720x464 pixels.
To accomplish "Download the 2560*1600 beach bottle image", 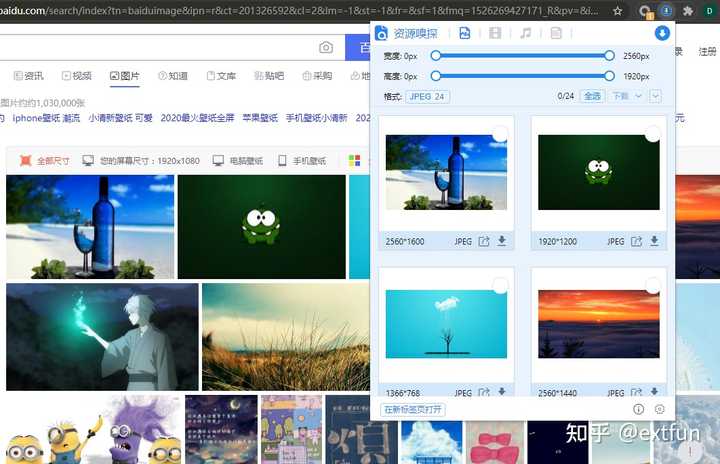I will [502, 241].
